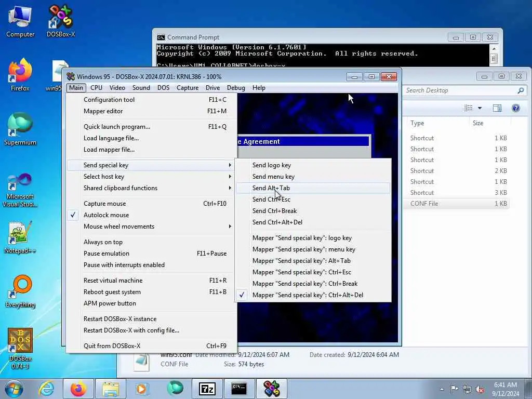Select the DOSBox-X desktop shortcut
Image resolution: width=532 pixels, height=399 pixels.
click(61, 21)
